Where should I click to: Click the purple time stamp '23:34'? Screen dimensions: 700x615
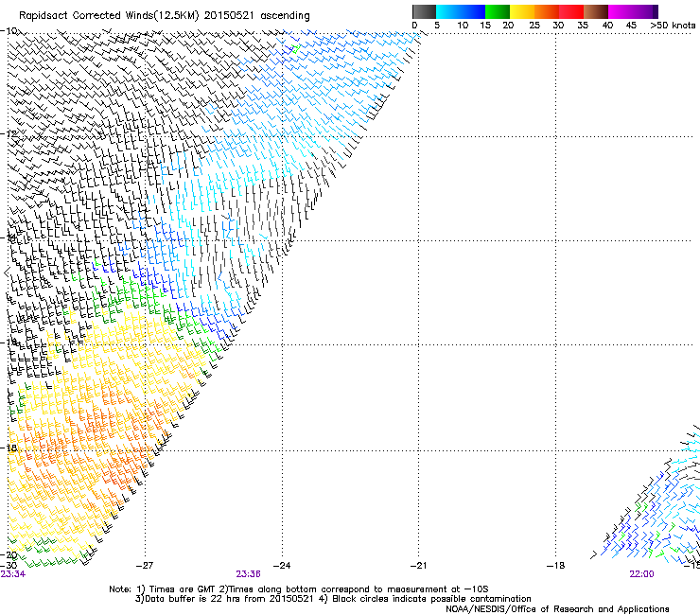coord(13,574)
